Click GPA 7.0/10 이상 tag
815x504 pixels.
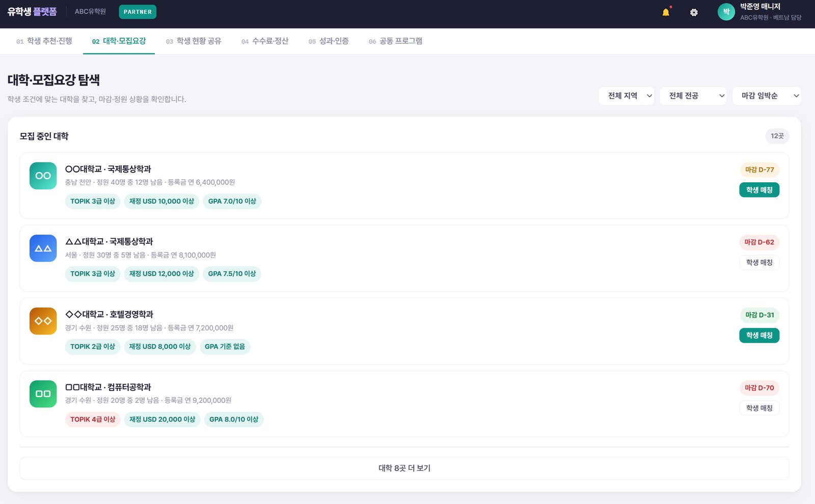coord(232,202)
